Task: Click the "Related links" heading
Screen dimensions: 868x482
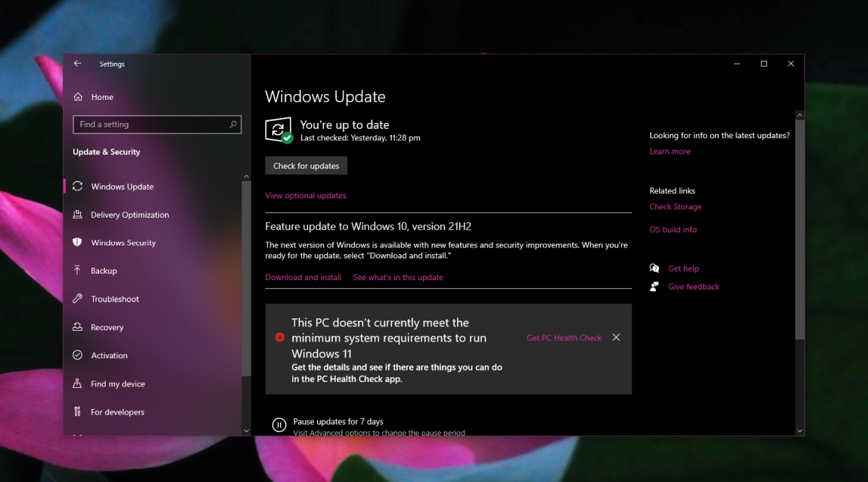Action: pyautogui.click(x=672, y=191)
